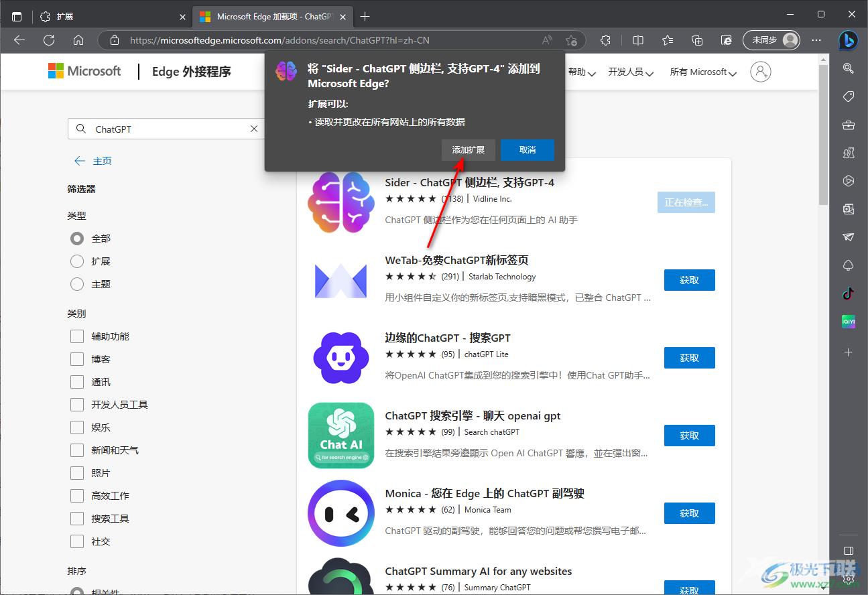Check the 开发人员工具 category checkbox
868x595 pixels.
coord(77,405)
